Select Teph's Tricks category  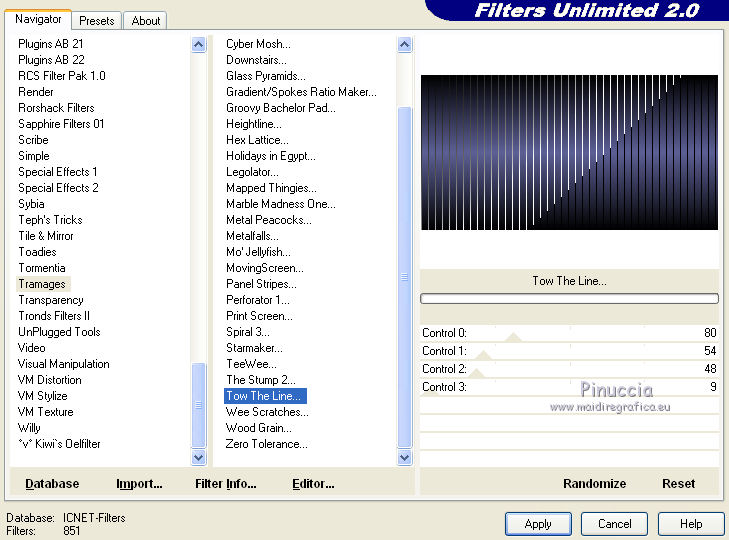pyautogui.click(x=50, y=220)
